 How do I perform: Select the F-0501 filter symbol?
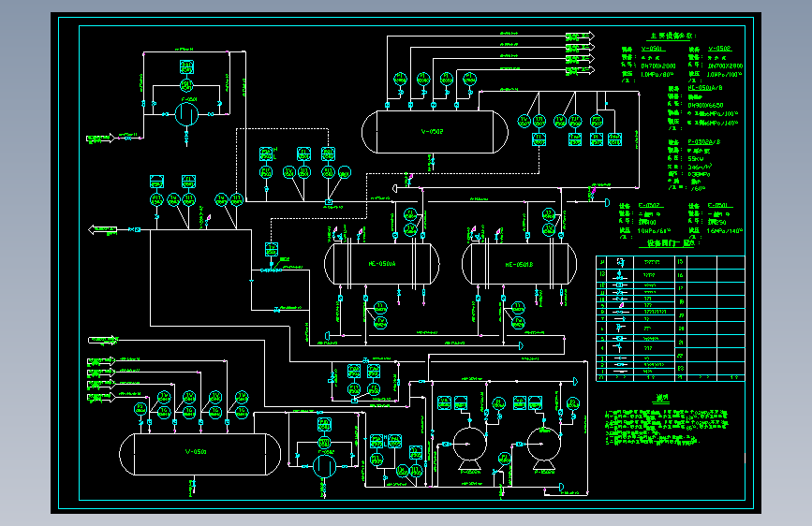186,114
